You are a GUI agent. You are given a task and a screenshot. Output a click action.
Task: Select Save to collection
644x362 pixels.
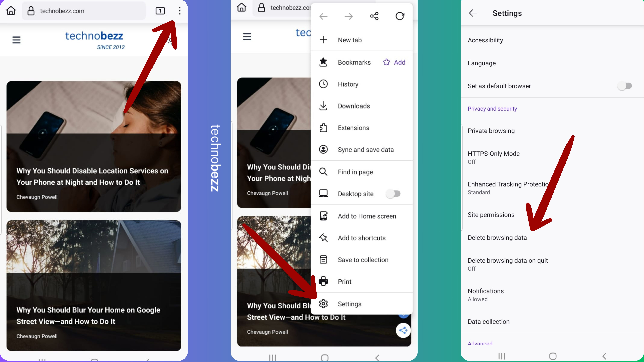[x=361, y=260]
